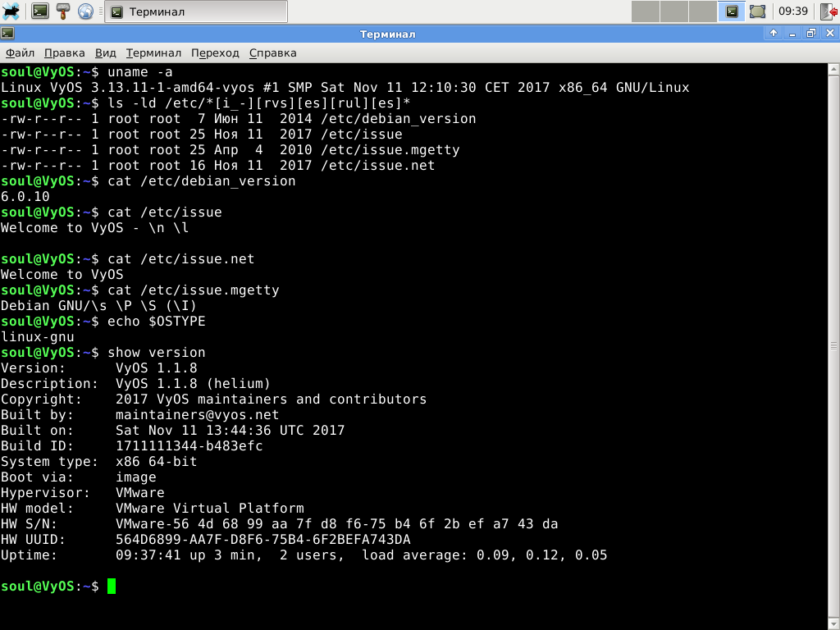Click the 'image' Boot via value
The height and width of the screenshot is (630, 840).
135,477
